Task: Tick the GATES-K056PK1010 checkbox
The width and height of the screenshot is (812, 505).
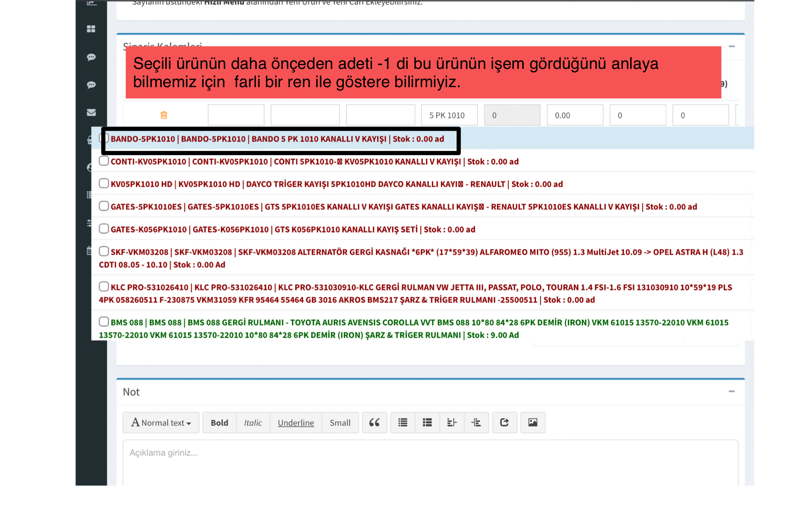Action: coord(104,229)
